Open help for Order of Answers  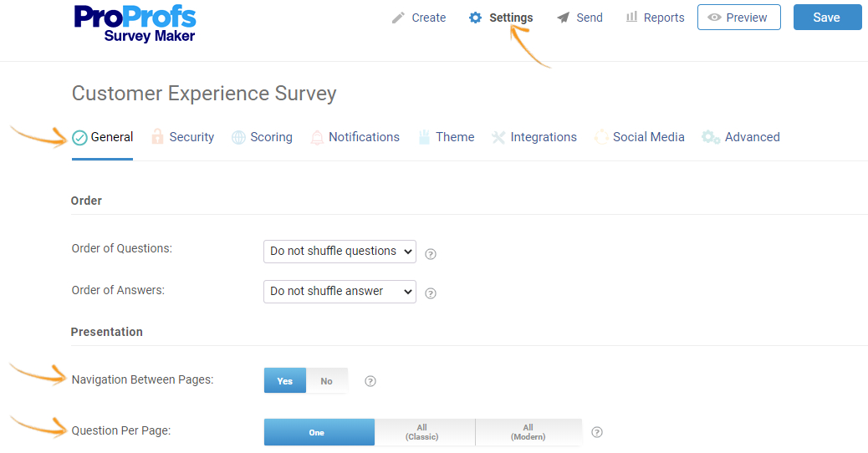431,293
